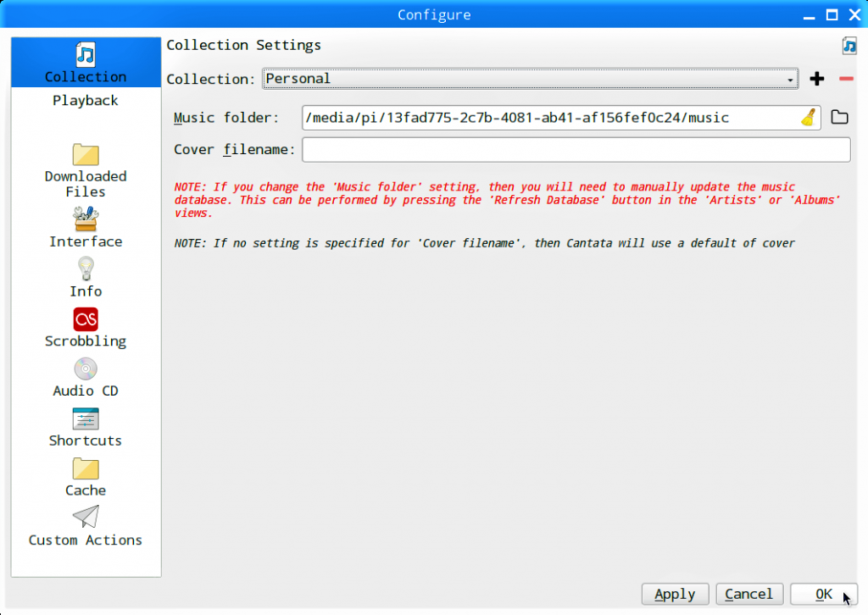
Task: Open Custom Actions paper plane icon
Action: [x=86, y=518]
